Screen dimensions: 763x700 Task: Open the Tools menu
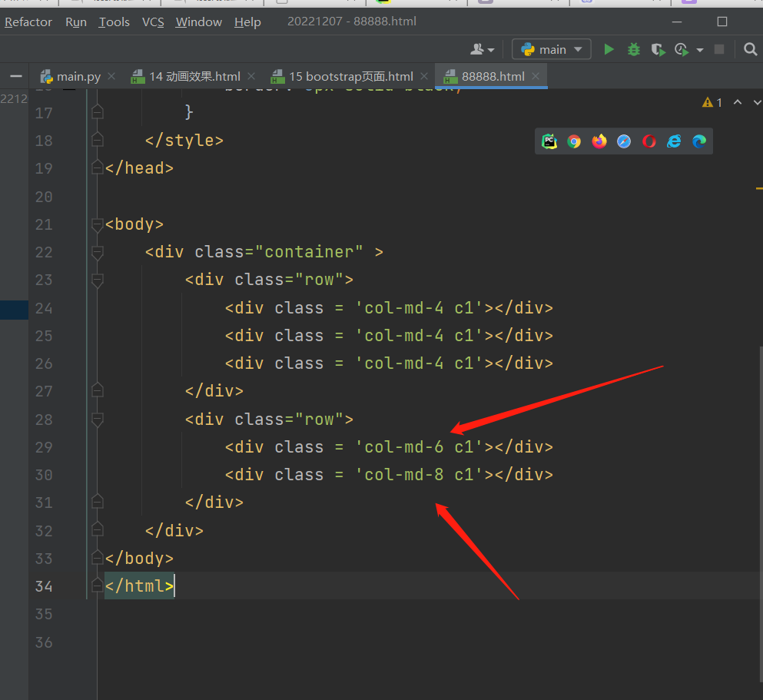[114, 22]
